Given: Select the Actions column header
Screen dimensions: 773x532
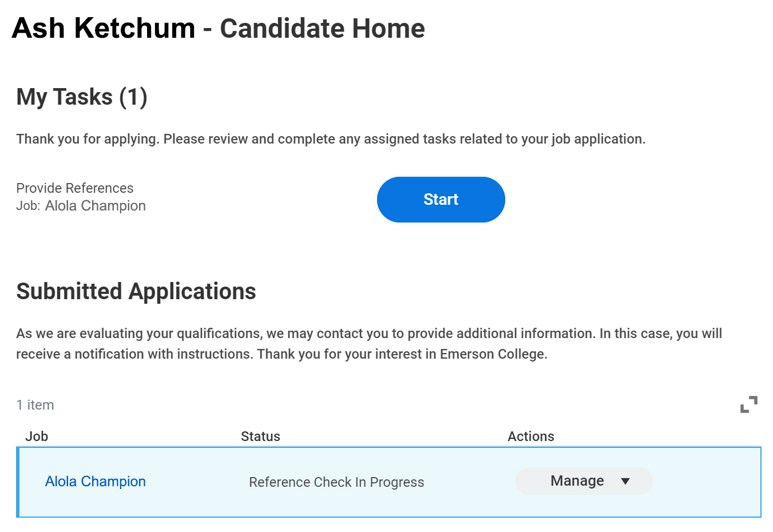Looking at the screenshot, I should click(531, 436).
